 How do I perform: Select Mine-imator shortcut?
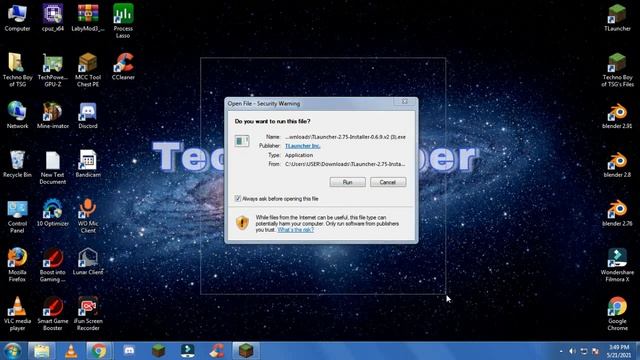53,115
